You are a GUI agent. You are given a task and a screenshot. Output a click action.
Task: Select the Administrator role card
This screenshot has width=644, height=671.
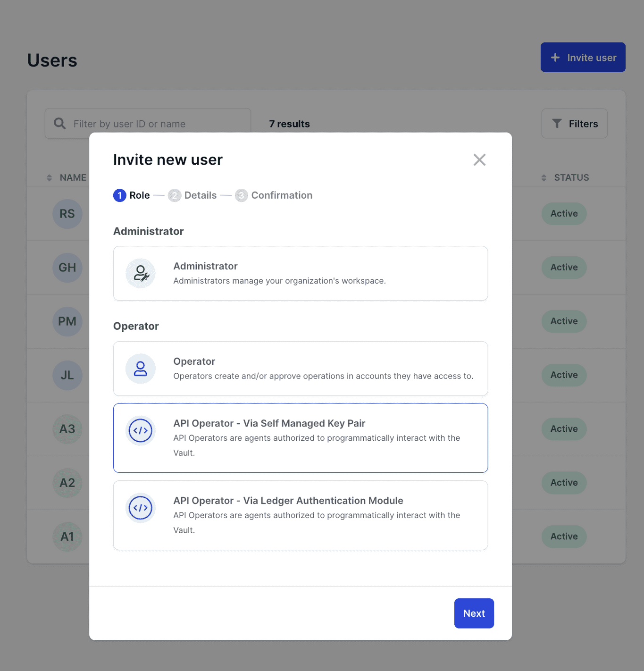coord(300,273)
